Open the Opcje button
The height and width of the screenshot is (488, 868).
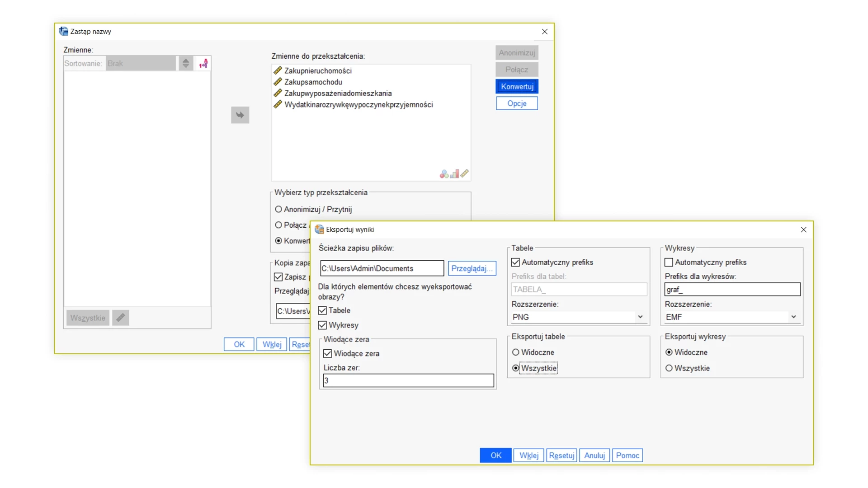point(516,103)
